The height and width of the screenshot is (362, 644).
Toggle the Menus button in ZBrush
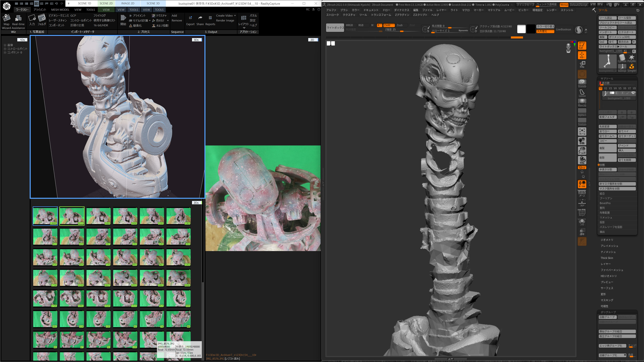tap(564, 5)
